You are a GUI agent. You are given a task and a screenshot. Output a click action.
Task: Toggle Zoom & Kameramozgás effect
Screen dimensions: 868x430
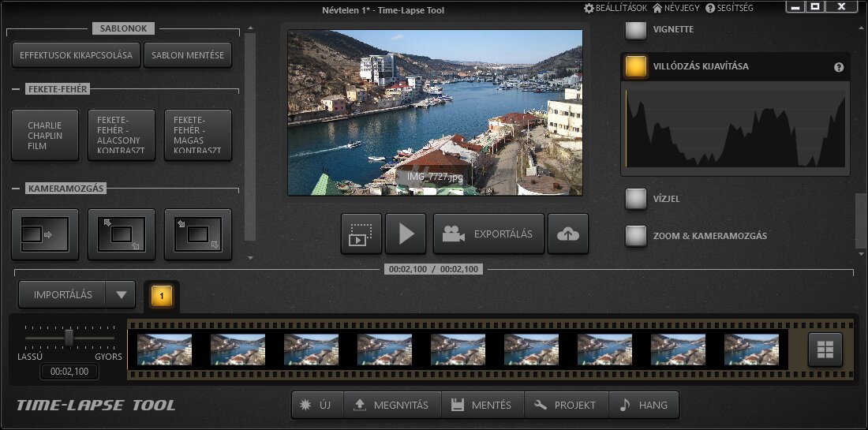pyautogui.click(x=636, y=236)
